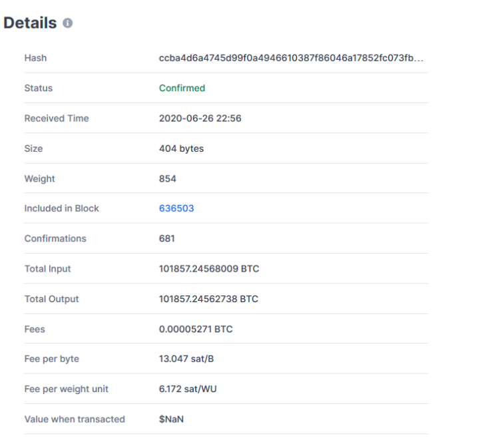Viewport: 490px width, 448px height.
Task: Open block 636503 link
Action: (x=176, y=208)
